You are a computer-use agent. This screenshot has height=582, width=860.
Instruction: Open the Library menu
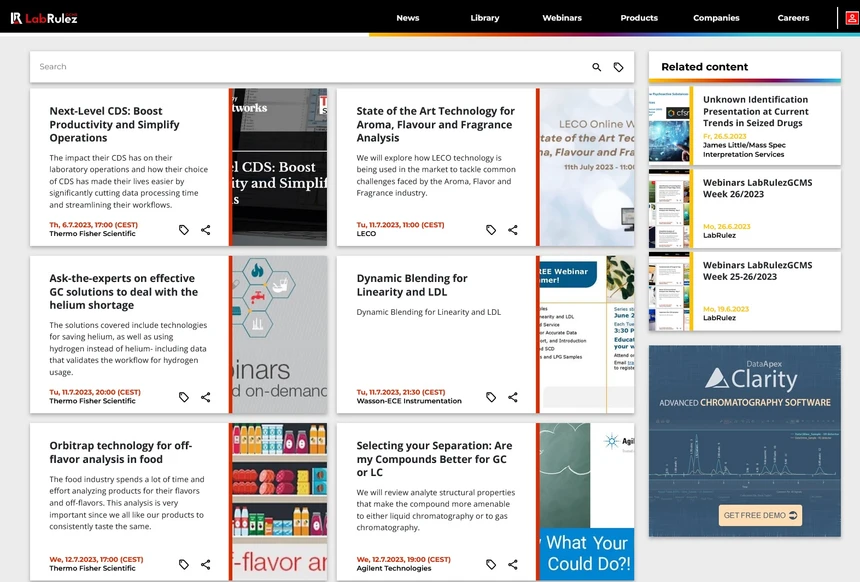(485, 18)
